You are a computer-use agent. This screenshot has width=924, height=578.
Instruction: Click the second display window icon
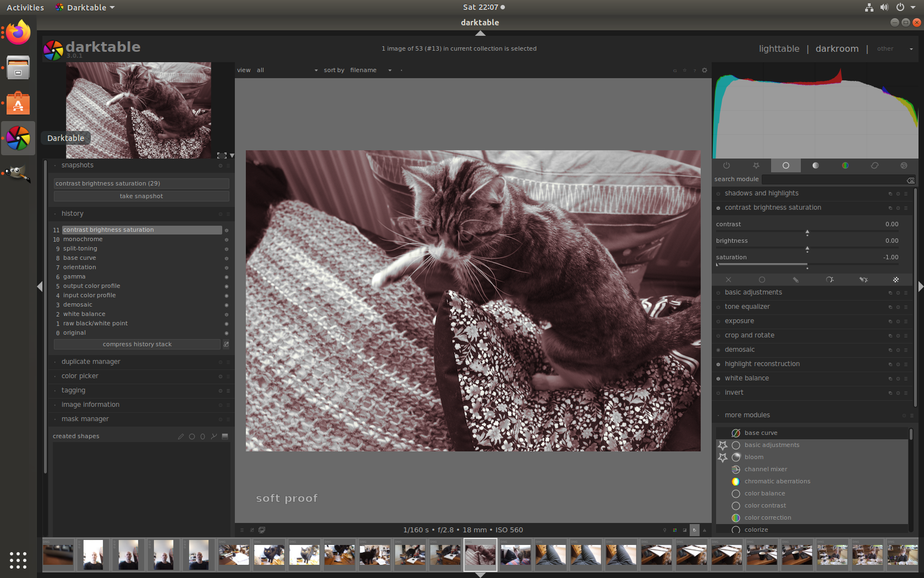pyautogui.click(x=262, y=530)
